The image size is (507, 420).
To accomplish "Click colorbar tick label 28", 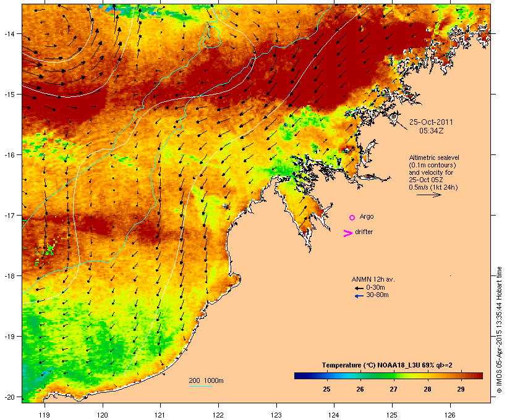I will [x=427, y=389].
